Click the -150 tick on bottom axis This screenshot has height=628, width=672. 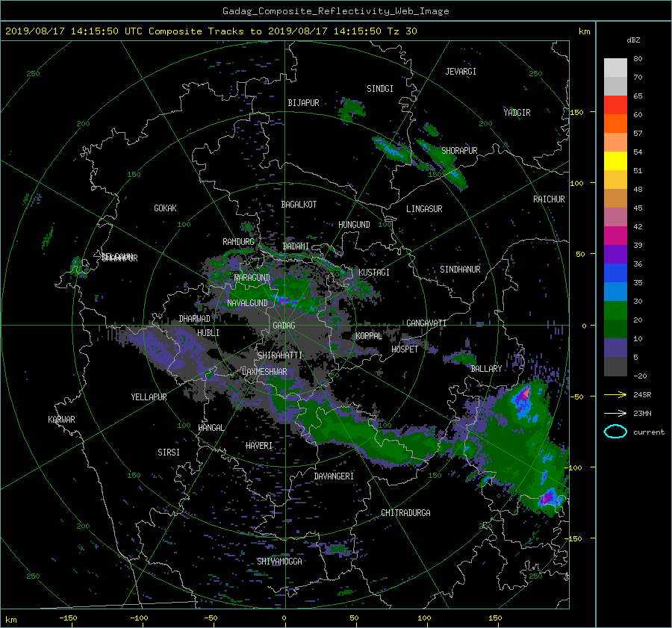tap(68, 618)
